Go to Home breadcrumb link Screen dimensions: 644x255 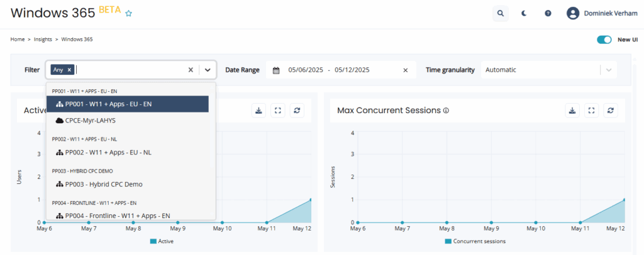click(18, 40)
